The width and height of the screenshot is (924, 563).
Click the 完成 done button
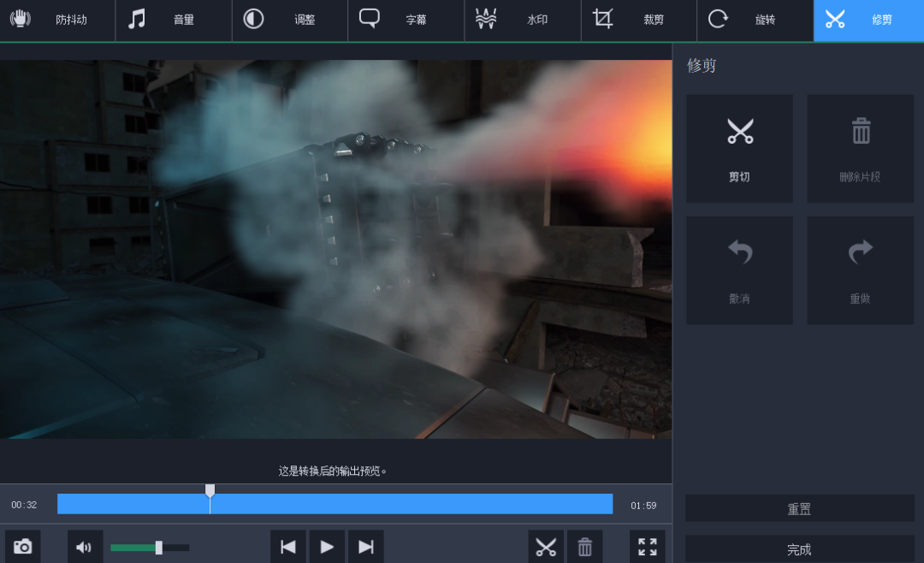click(x=799, y=548)
